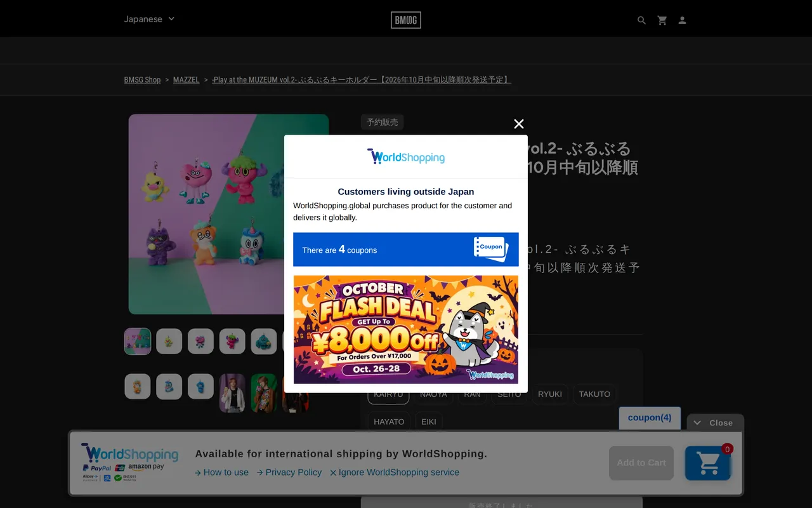812x508 pixels.
Task: Open the How to use link
Action: point(221,472)
